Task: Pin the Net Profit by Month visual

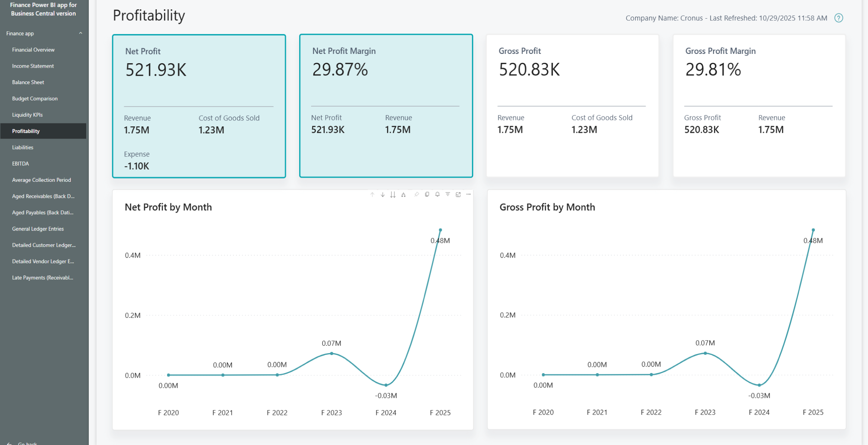Action: click(x=416, y=194)
